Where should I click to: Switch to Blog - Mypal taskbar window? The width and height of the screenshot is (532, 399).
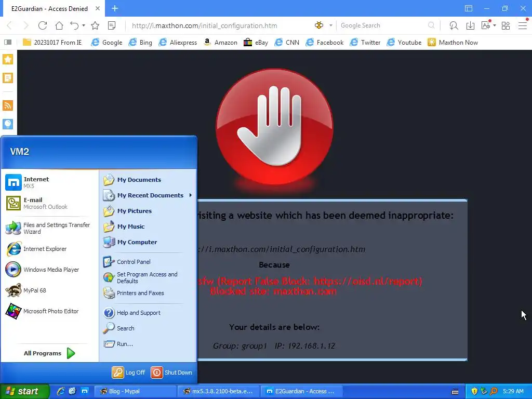point(135,391)
